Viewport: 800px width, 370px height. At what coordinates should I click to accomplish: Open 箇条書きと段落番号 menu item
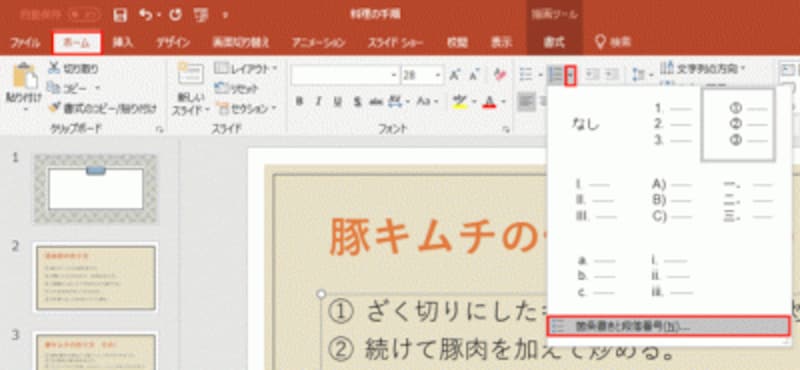[668, 326]
